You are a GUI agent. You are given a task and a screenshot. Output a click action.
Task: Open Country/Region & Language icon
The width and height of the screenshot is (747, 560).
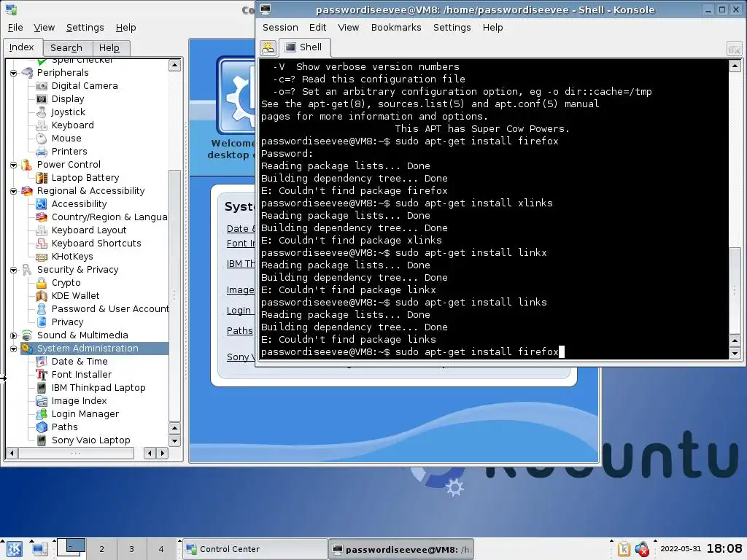pos(42,217)
